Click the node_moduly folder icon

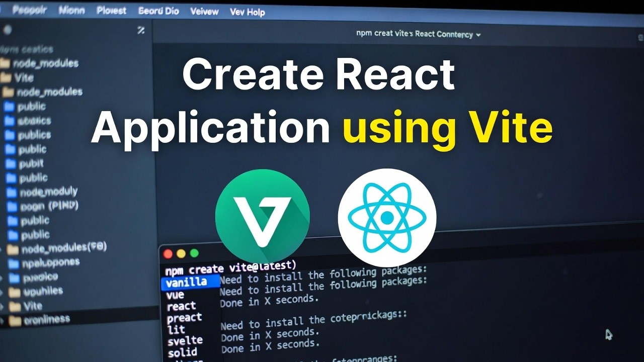pos(12,192)
